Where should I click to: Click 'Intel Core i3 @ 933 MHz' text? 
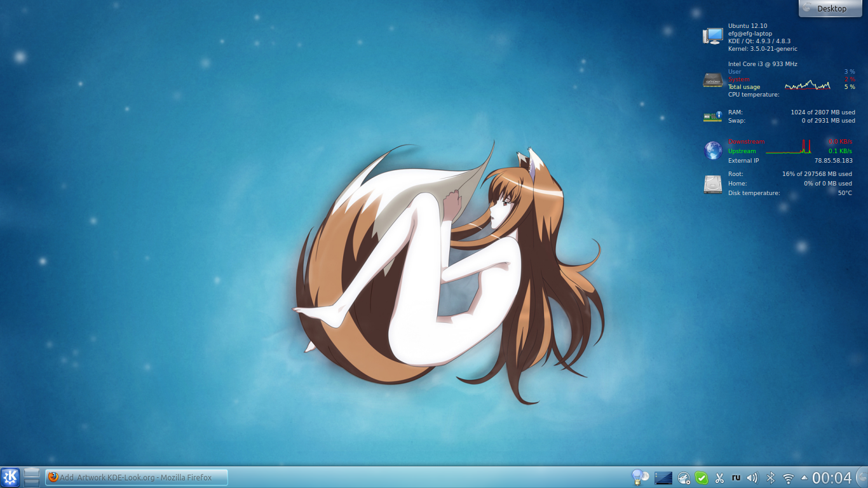763,64
